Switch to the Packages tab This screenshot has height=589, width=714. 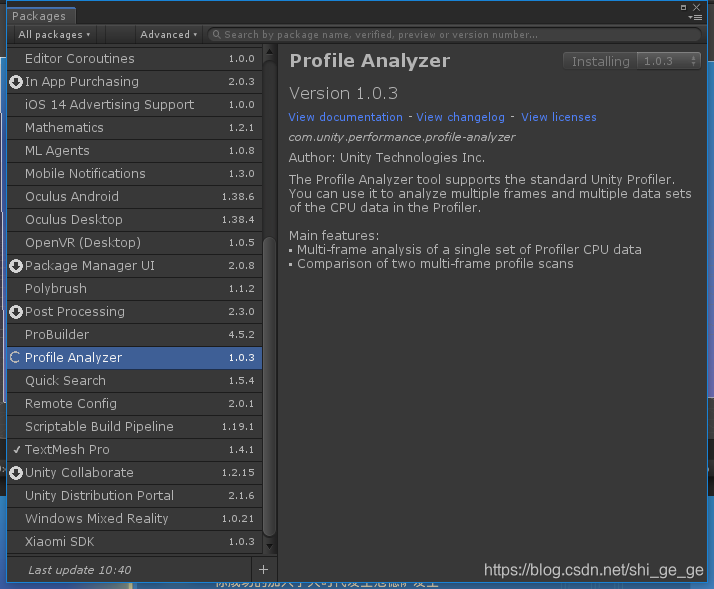tap(39, 16)
